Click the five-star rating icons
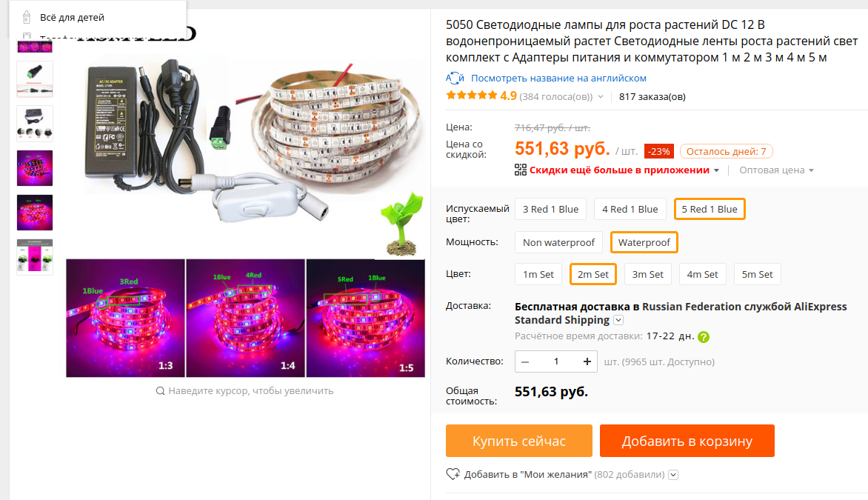The height and width of the screenshot is (500, 868). pos(471,96)
